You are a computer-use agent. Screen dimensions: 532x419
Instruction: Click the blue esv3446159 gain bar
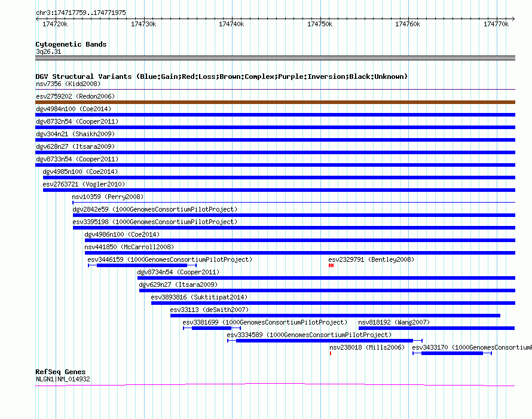point(142,265)
